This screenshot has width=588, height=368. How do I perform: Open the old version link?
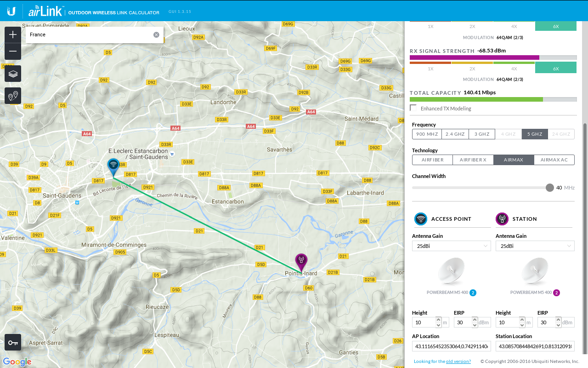pos(458,362)
